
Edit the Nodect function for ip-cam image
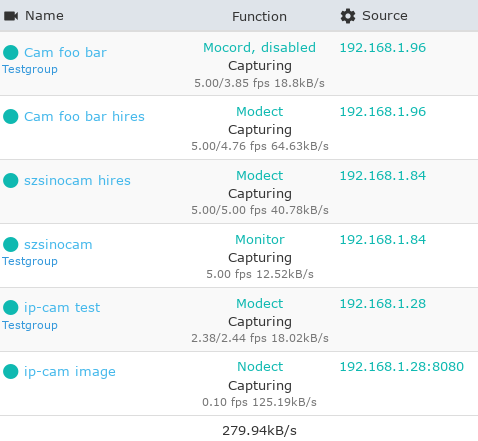(260, 366)
